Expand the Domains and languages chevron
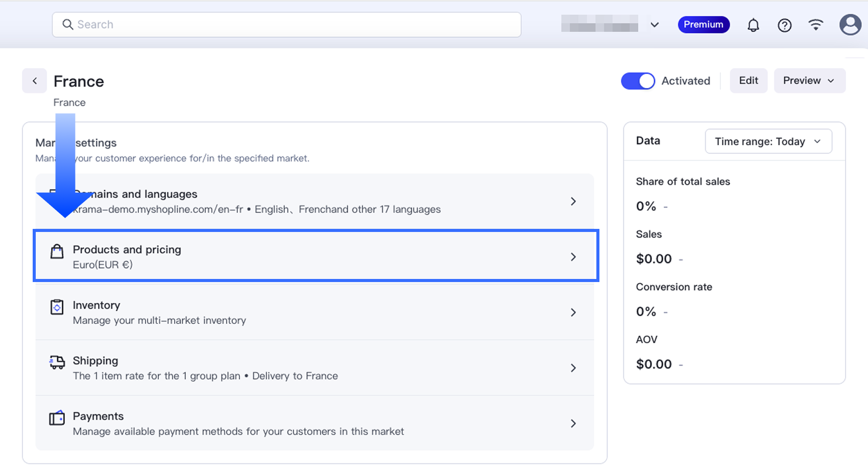The width and height of the screenshot is (868, 468). pos(573,201)
